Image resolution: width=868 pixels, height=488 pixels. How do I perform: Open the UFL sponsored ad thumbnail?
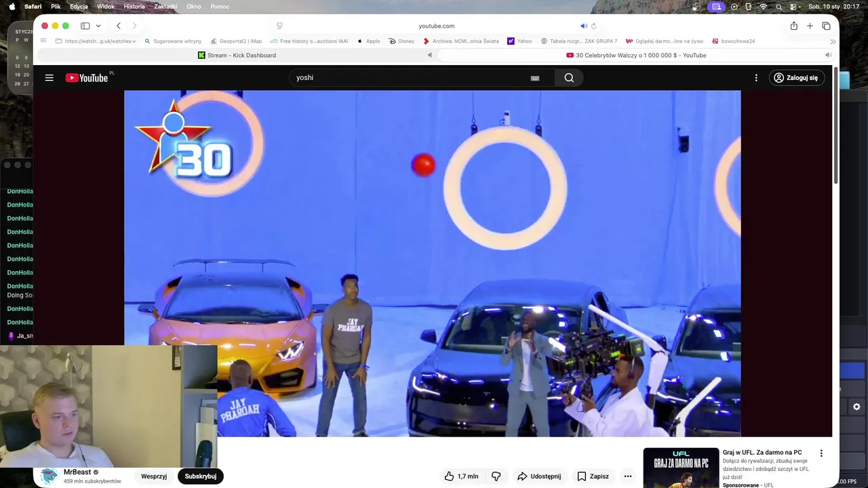[x=681, y=468]
